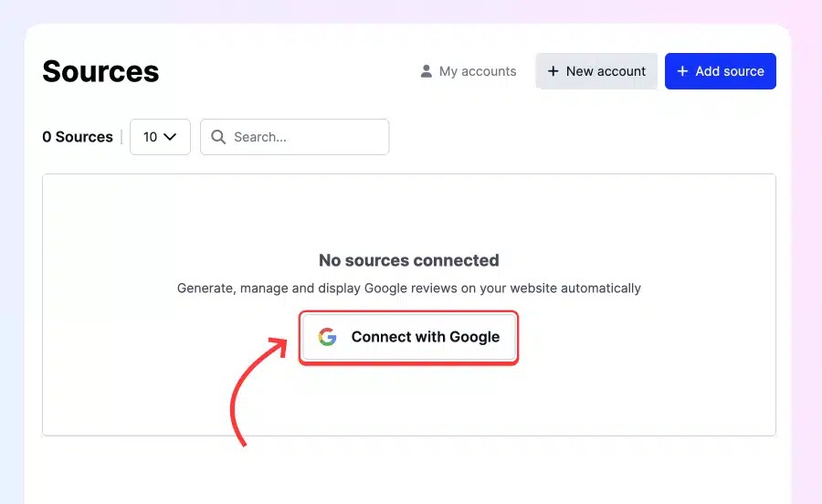Click the divider after 0 Sources
The width and height of the screenshot is (822, 504).
pos(121,137)
